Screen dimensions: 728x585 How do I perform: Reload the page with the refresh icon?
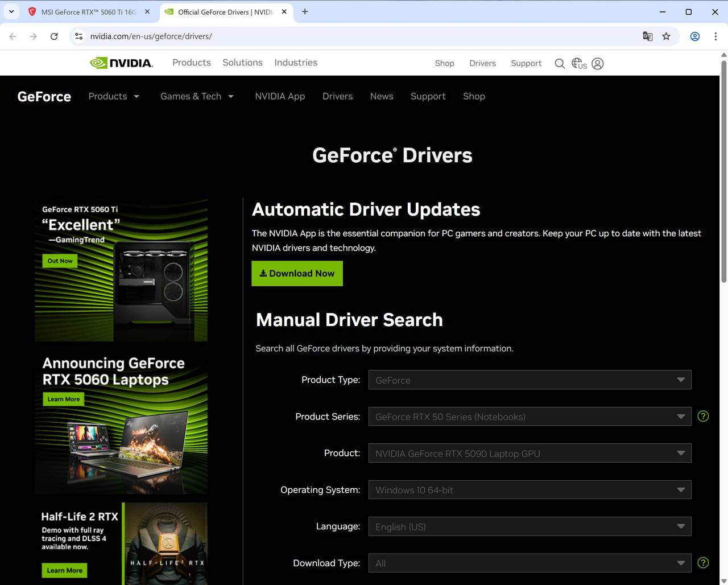(54, 36)
